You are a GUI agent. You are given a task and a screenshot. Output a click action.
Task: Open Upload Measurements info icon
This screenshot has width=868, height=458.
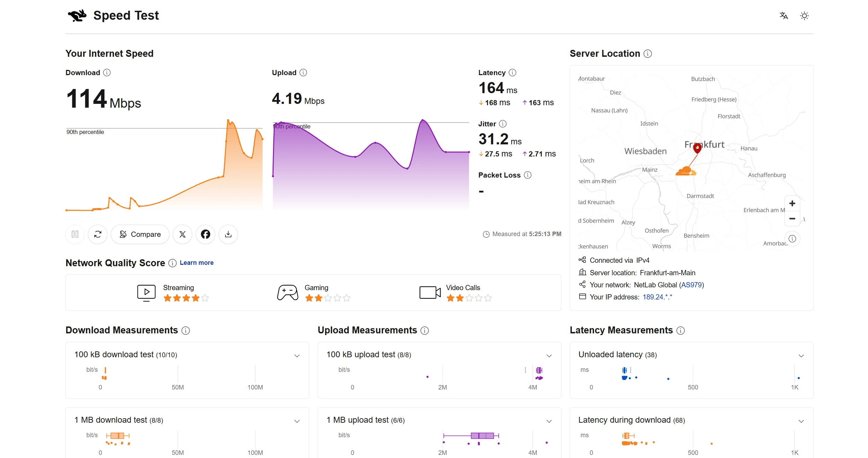click(x=425, y=331)
